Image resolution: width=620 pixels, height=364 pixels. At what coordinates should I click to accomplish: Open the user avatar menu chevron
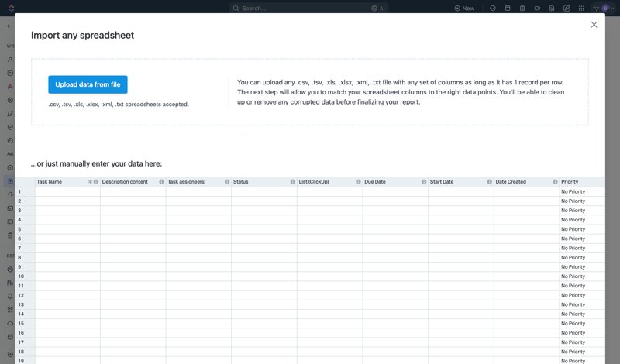coord(613,9)
